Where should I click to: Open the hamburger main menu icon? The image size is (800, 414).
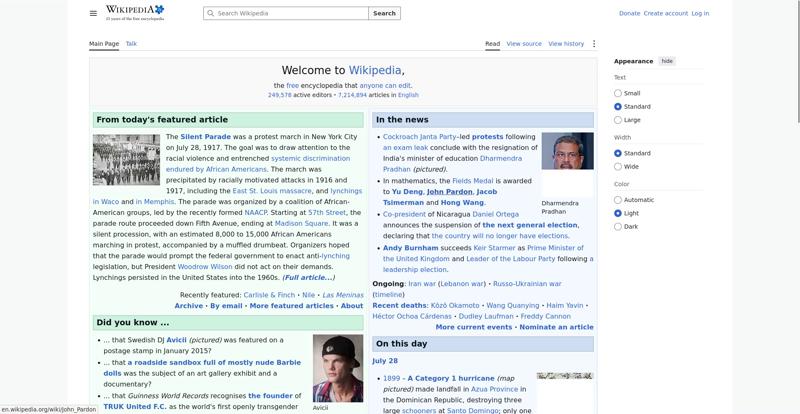click(x=93, y=13)
